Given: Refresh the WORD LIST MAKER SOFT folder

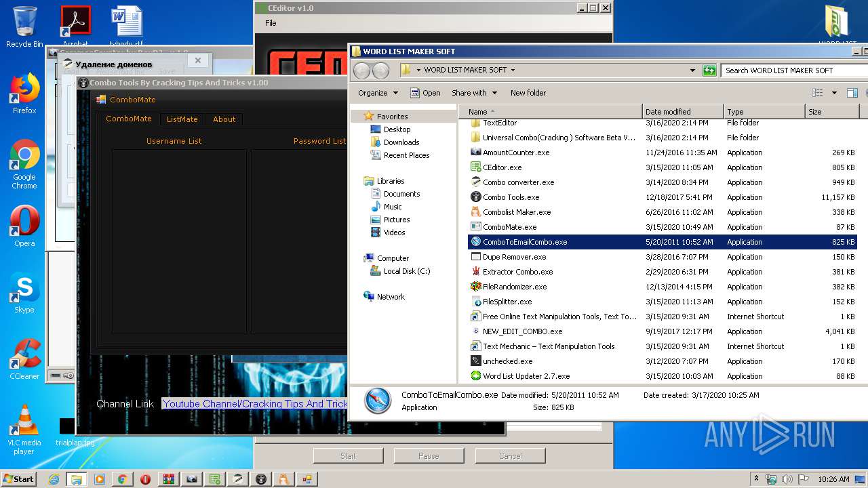Looking at the screenshot, I should click(709, 70).
